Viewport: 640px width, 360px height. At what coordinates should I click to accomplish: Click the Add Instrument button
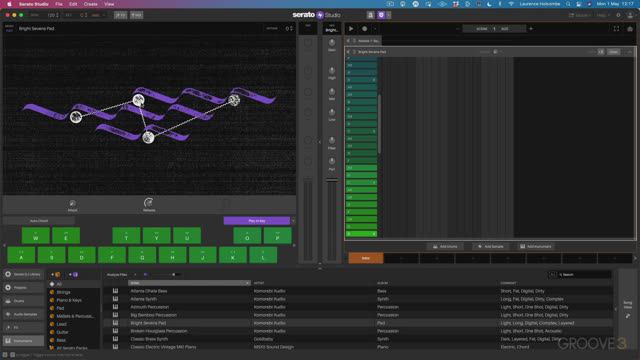click(x=536, y=247)
